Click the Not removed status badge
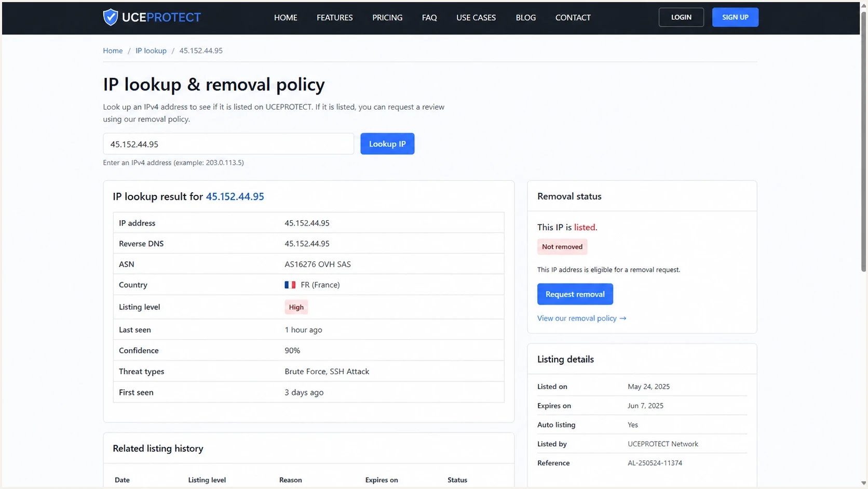Image resolution: width=868 pixels, height=489 pixels. pos(562,247)
